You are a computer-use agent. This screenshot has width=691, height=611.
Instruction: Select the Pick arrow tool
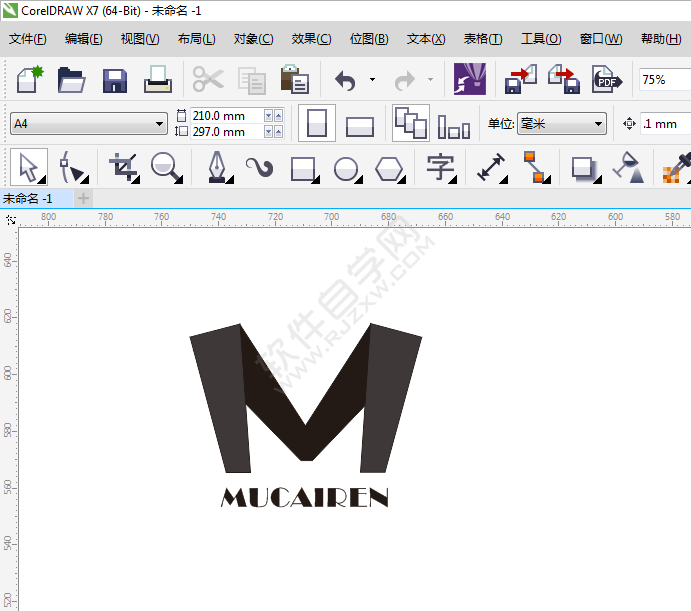click(x=29, y=167)
